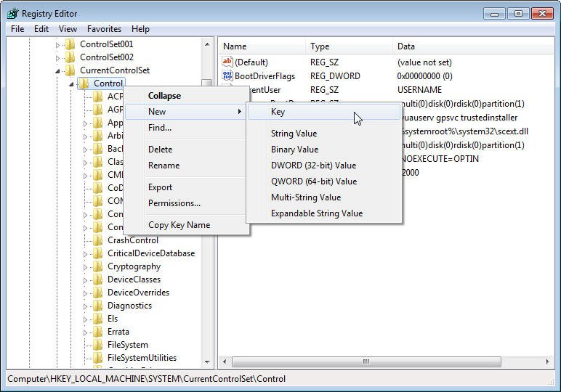
Task: Click the Control key folder icon
Action: pos(84,83)
